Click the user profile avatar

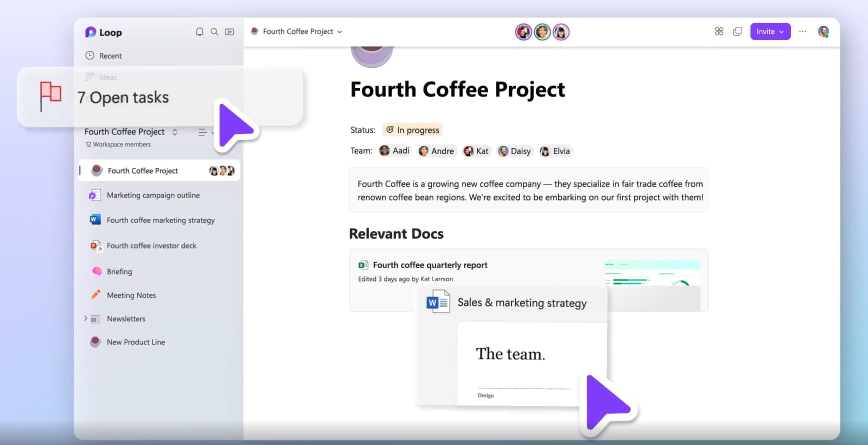pyautogui.click(x=823, y=31)
